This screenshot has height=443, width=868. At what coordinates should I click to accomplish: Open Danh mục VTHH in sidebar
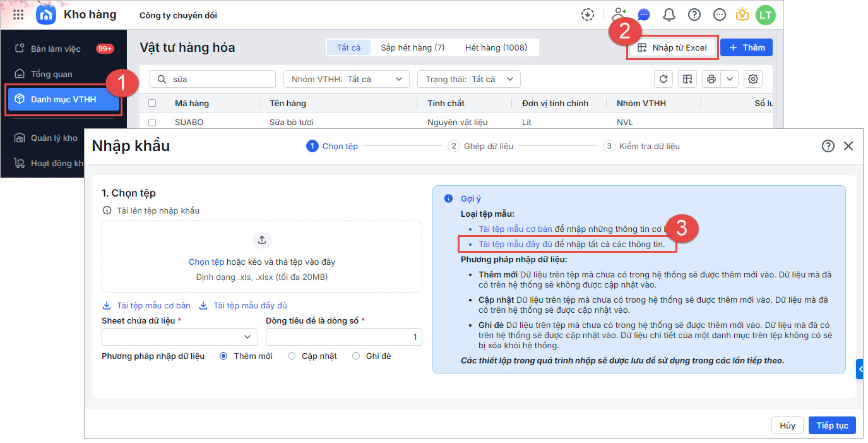tap(63, 99)
